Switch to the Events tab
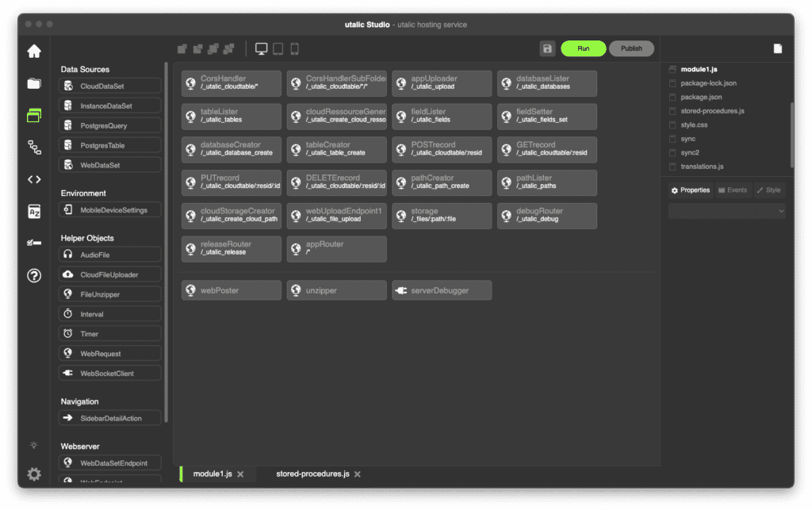 733,190
